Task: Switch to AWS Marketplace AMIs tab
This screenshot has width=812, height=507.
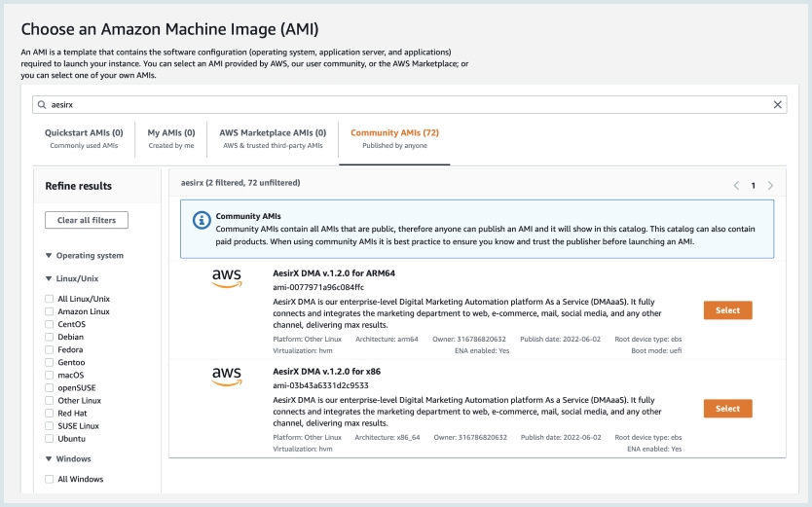Action: (x=273, y=138)
